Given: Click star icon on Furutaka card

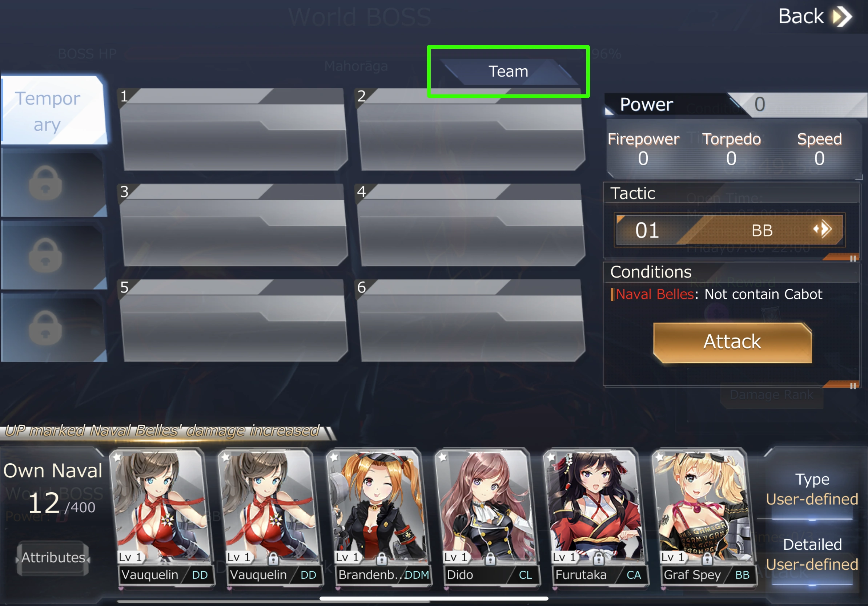Looking at the screenshot, I should (x=551, y=457).
